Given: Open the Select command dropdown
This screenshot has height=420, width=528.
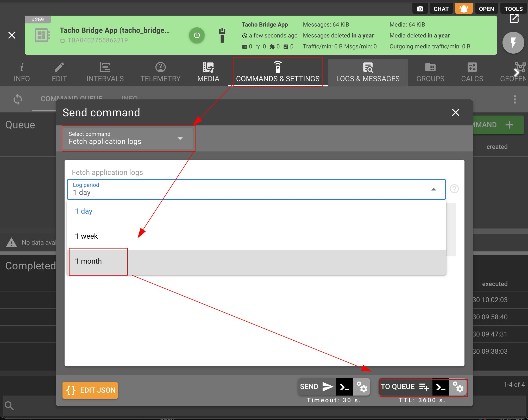Looking at the screenshot, I should 128,138.
